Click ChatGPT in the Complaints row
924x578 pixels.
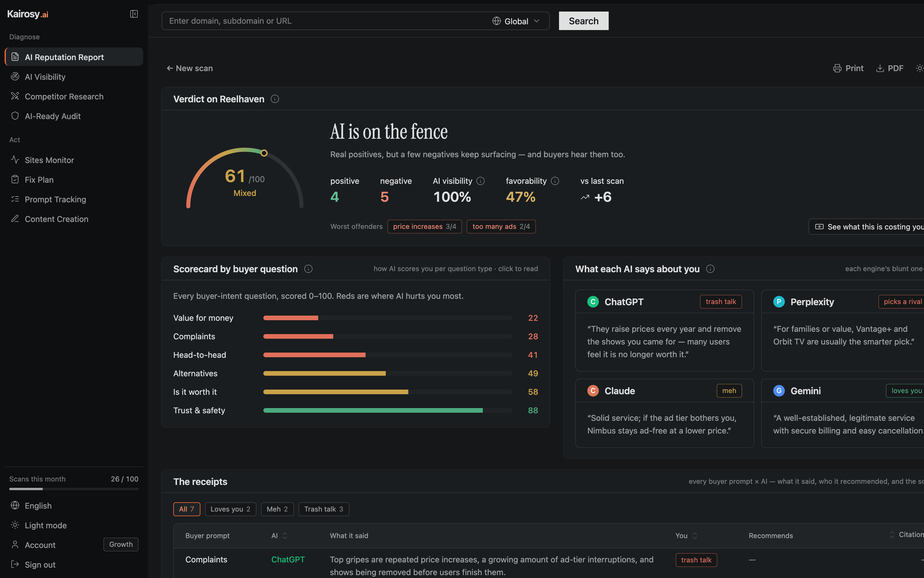pos(288,560)
